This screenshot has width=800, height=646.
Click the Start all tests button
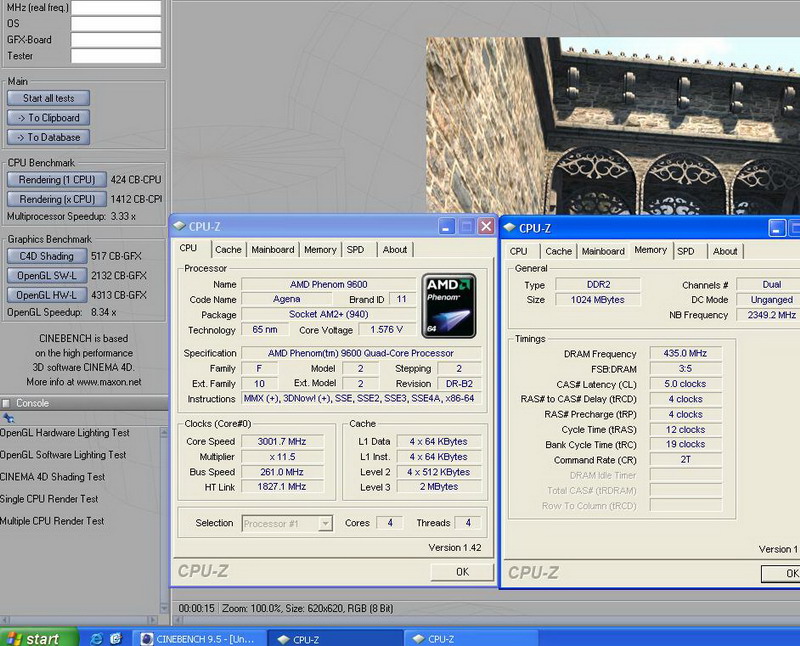tap(48, 98)
